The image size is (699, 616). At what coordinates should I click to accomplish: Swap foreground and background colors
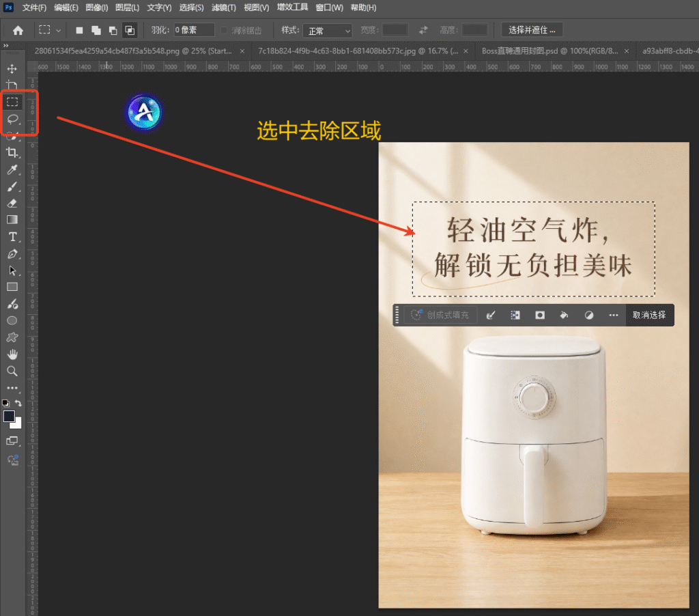(x=18, y=403)
